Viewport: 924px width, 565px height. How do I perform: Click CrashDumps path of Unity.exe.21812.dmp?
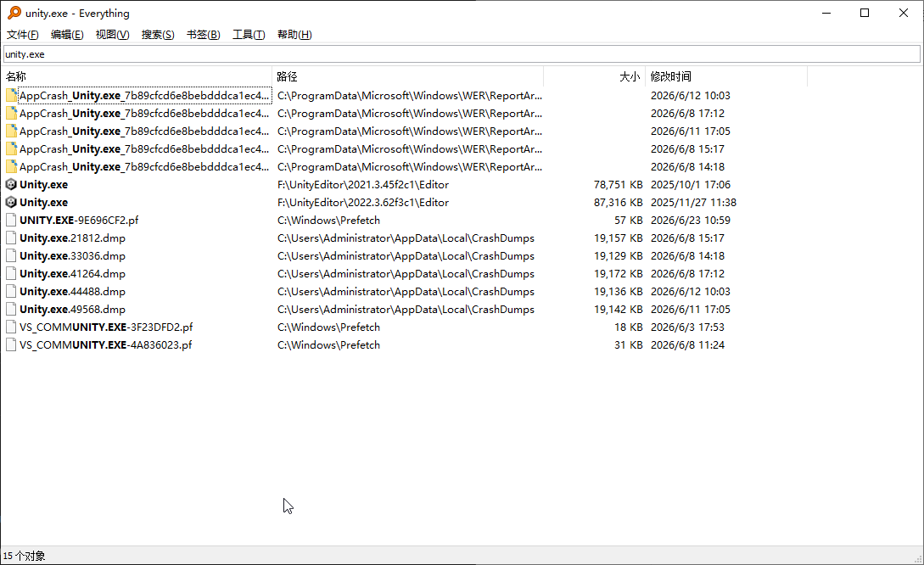[406, 238]
